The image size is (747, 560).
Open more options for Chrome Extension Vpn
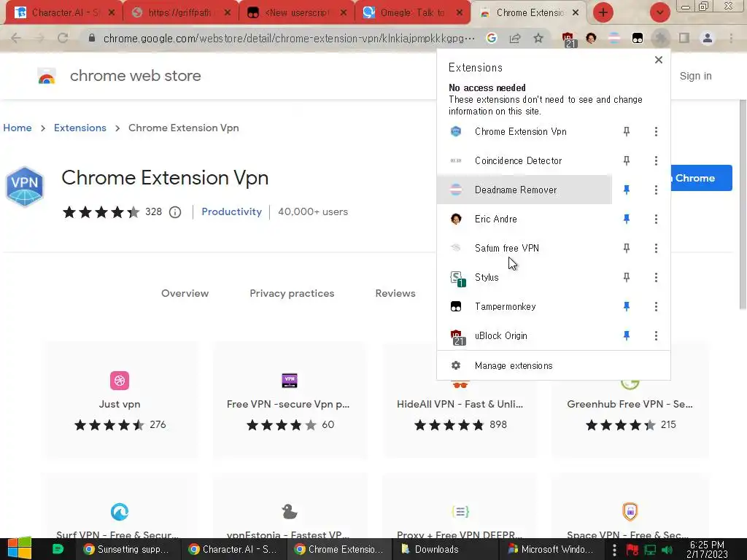click(656, 131)
